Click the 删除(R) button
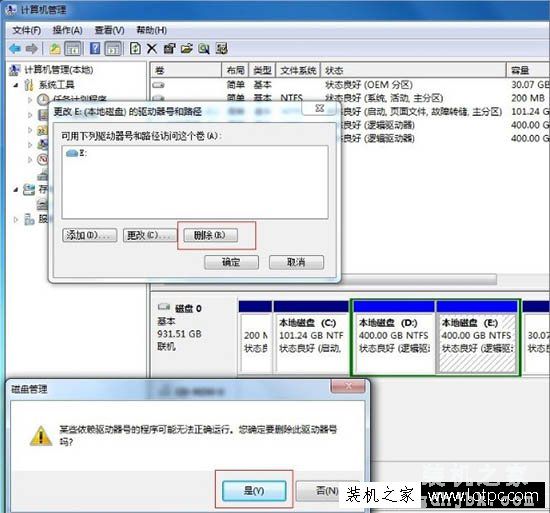Screen dimensions: 550x513 click(210, 235)
